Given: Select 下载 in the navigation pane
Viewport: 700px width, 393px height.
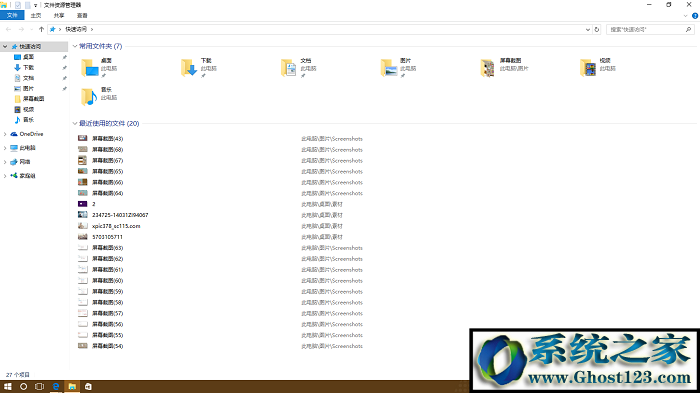Looking at the screenshot, I should (28, 67).
